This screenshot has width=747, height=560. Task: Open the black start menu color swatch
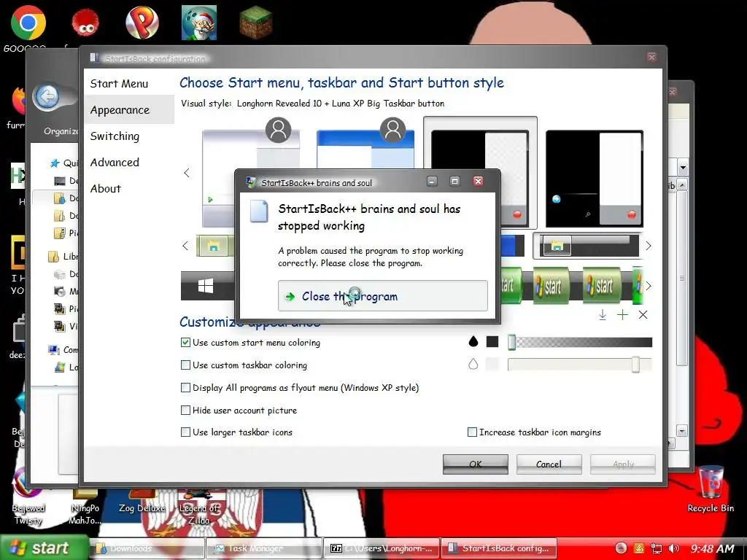492,341
